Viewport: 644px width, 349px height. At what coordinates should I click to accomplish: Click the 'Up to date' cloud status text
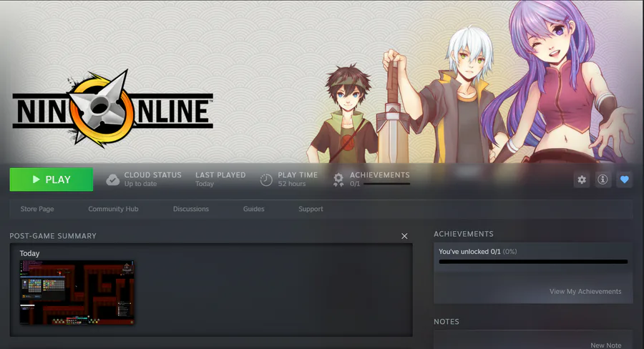tap(140, 184)
